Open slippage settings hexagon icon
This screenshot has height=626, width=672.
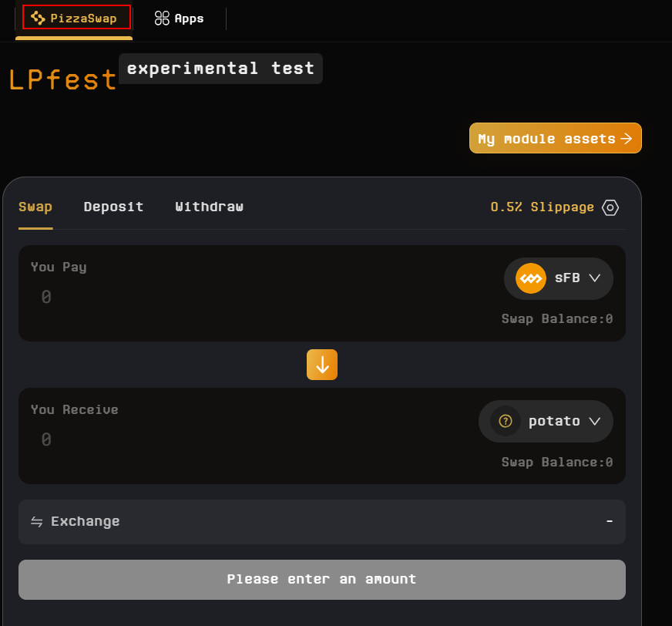(x=610, y=207)
